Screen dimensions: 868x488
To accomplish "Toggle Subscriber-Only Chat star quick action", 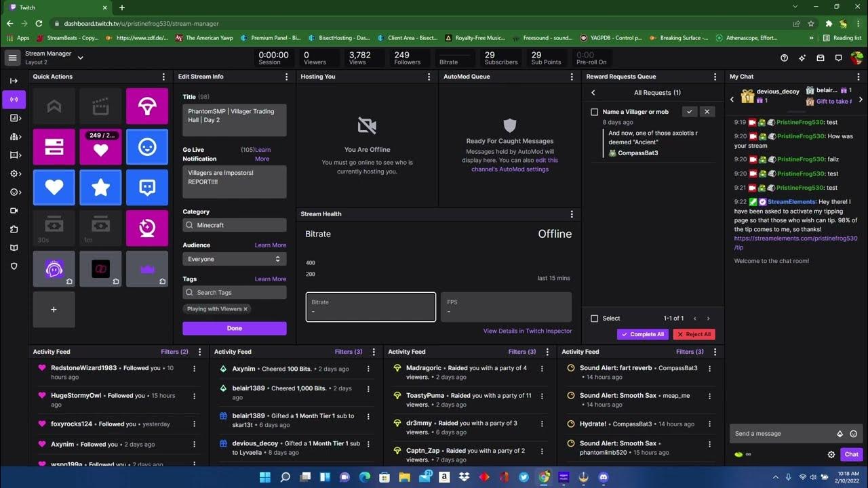I will [x=100, y=187].
